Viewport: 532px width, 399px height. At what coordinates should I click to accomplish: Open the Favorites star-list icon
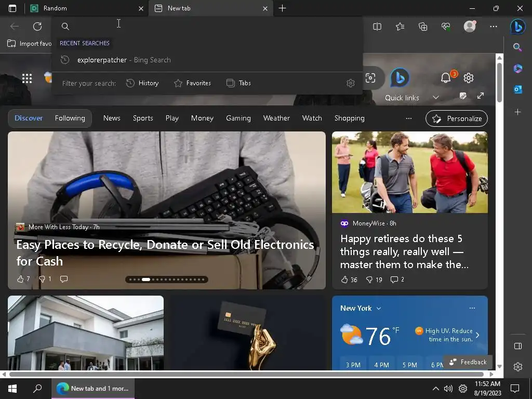400,26
